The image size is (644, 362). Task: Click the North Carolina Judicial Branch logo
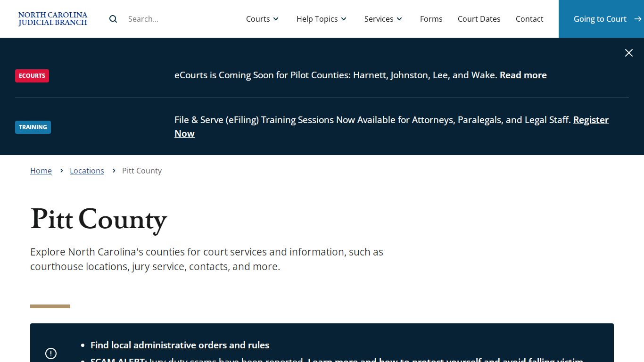click(x=53, y=19)
